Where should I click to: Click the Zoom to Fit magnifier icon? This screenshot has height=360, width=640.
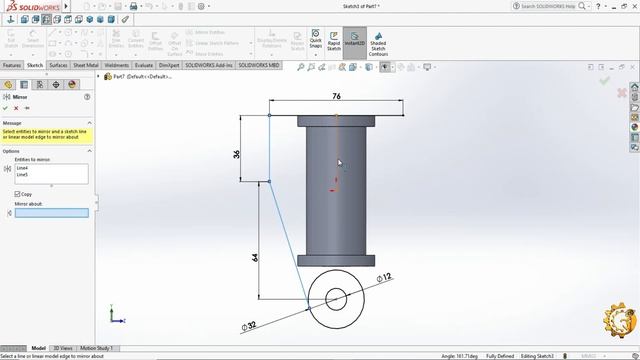(x=300, y=67)
